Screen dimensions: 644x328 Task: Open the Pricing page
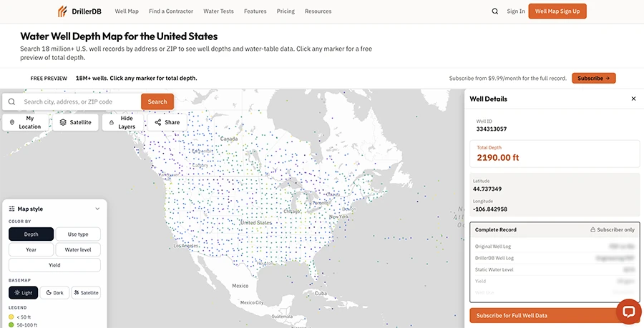point(286,11)
